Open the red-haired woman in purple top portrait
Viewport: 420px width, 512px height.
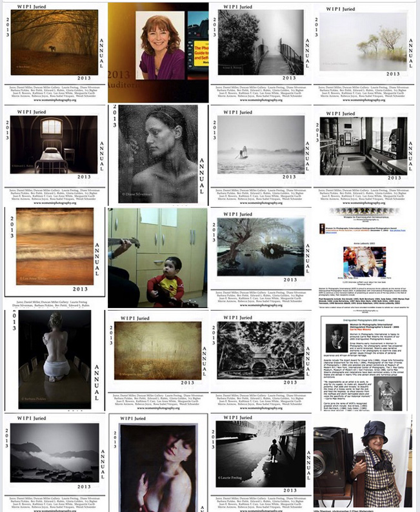[x=158, y=52]
